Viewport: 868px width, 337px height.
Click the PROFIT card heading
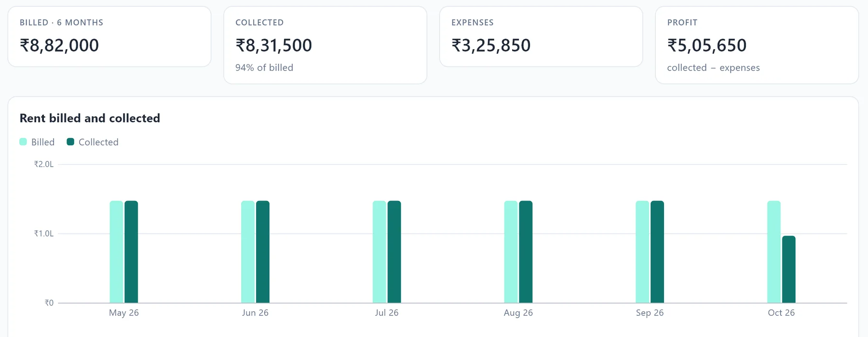pyautogui.click(x=682, y=23)
